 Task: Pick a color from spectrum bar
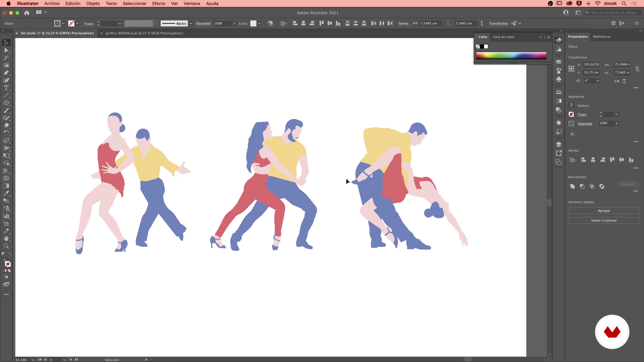(x=511, y=55)
